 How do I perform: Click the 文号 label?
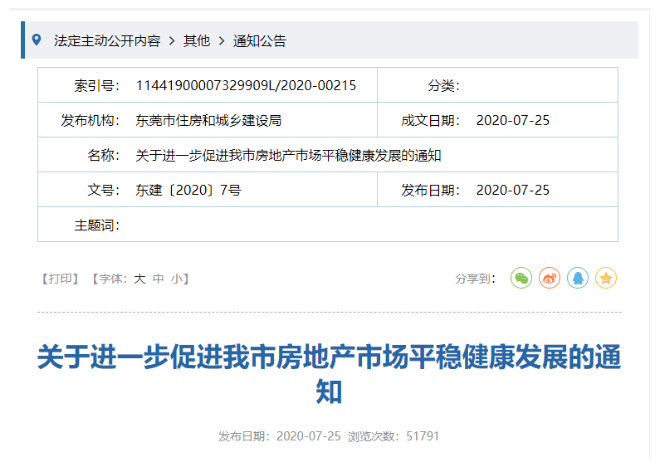104,190
